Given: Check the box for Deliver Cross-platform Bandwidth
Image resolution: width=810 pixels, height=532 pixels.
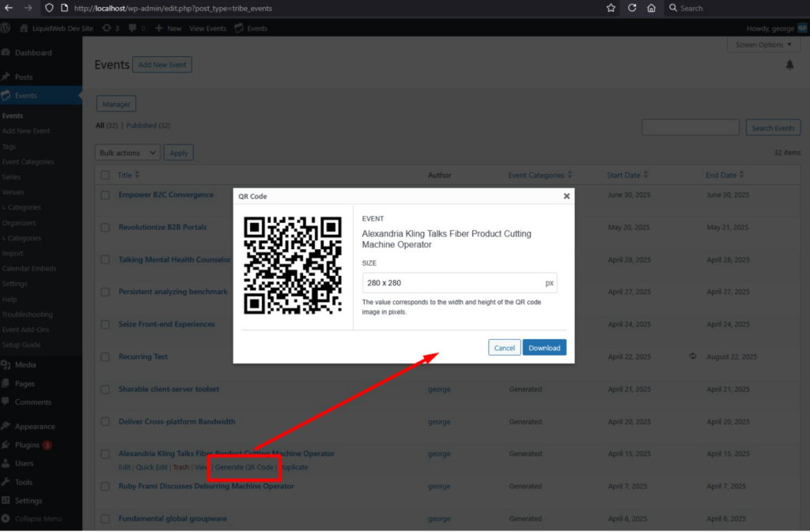Looking at the screenshot, I should (105, 421).
